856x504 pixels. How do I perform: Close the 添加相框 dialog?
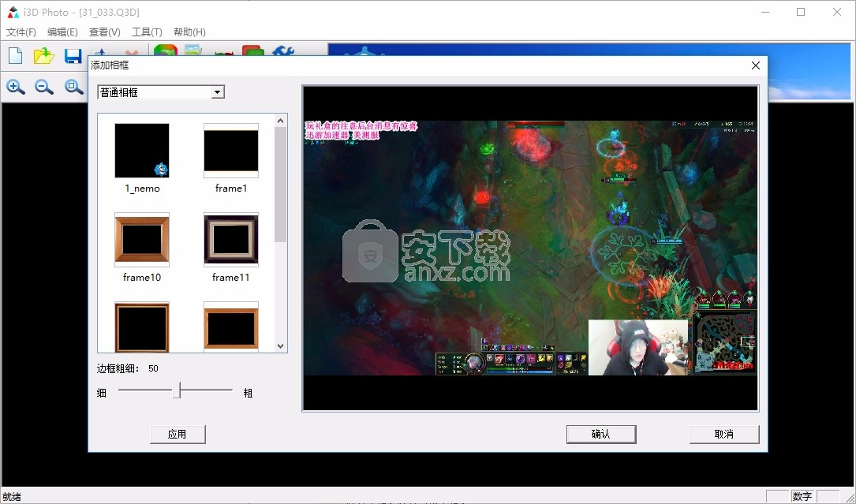coord(756,65)
